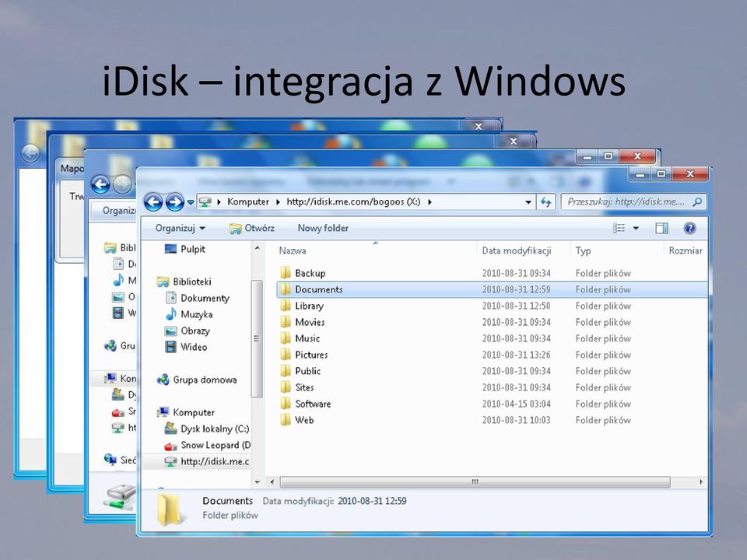Click the details pane date 2010-08-31 12:59
747x560 pixels.
click(x=372, y=501)
